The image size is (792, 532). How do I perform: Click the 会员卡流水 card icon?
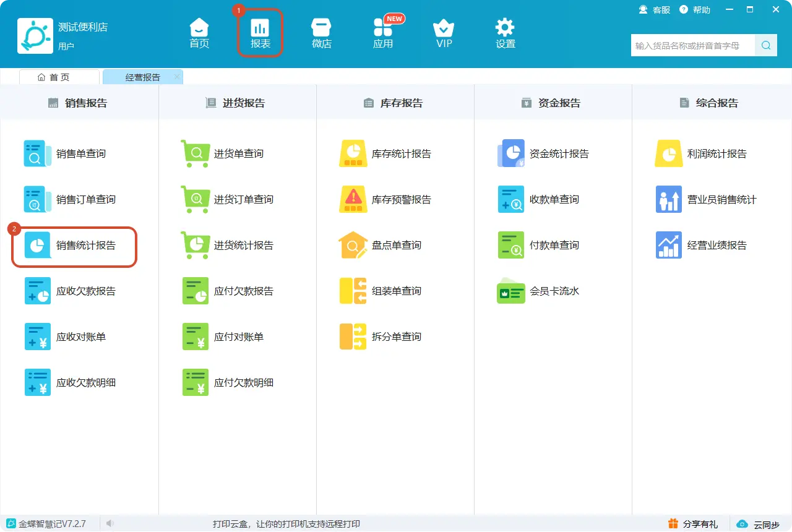click(510, 291)
